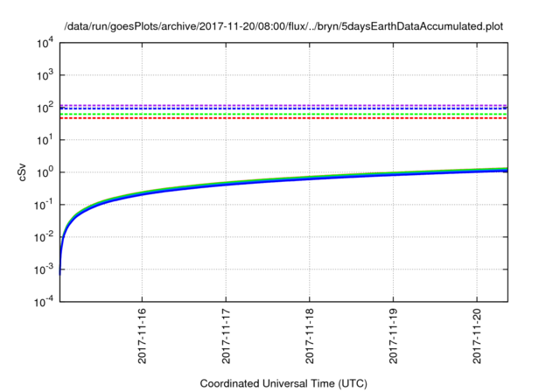The image size is (560, 392).
Task: Click the 10^1 y-axis tick label
Action: 45,140
